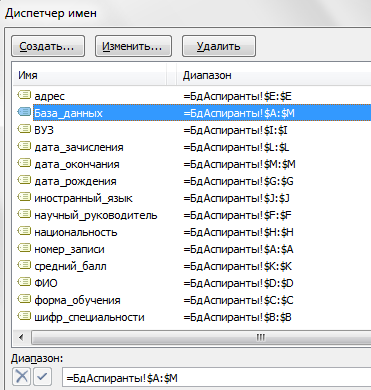This screenshot has width=371, height=390.
Task: Select the name icon beside шифр_специальности
Action: click(x=24, y=317)
